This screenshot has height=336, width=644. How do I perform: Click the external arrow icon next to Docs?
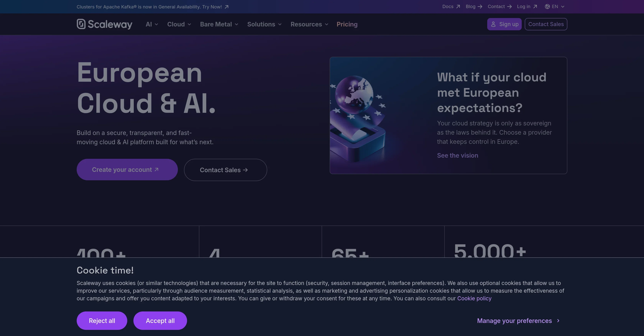pos(458,7)
